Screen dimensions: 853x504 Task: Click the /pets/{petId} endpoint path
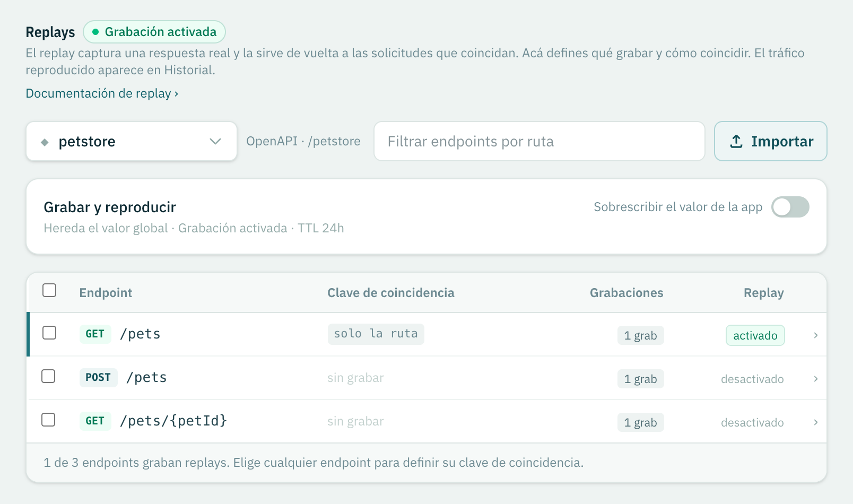point(173,421)
